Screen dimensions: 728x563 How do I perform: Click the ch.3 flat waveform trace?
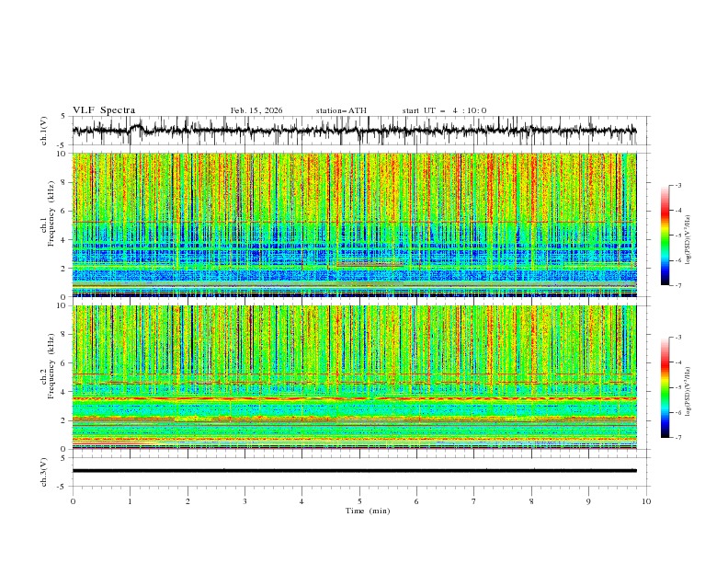(355, 471)
